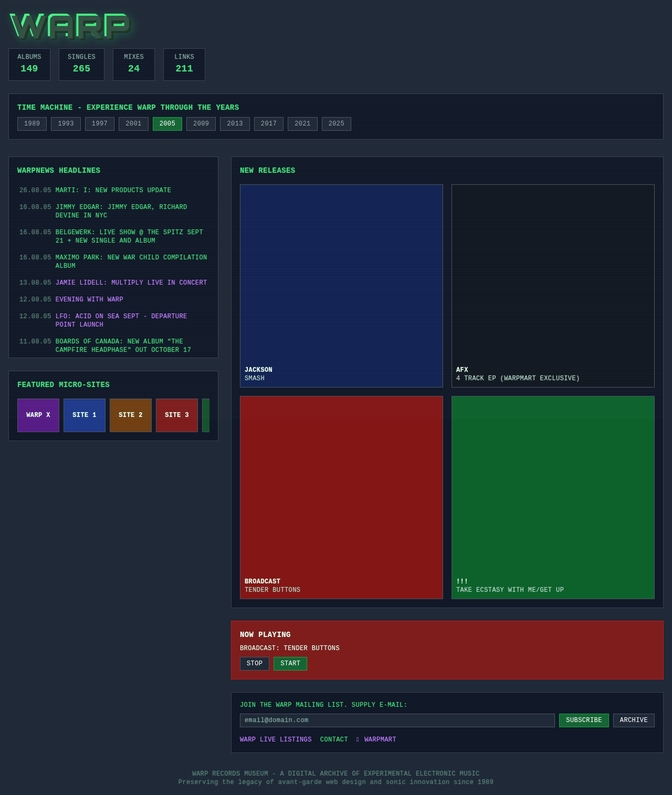Click the SUBSCRIBE button

[583, 720]
